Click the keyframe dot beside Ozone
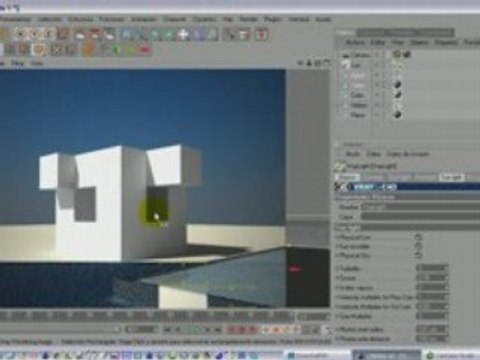The image size is (480, 360). tap(337, 278)
